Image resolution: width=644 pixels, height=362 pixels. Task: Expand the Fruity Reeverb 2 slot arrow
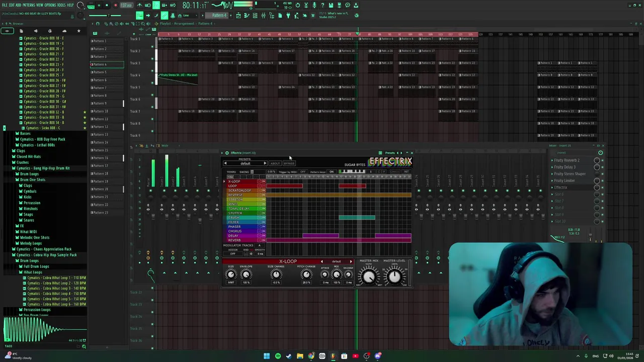click(x=552, y=160)
